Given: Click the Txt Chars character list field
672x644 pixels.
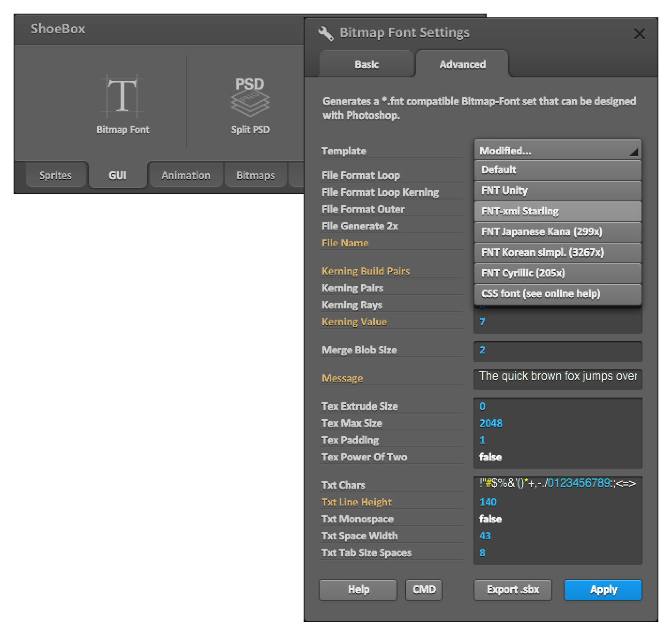Looking at the screenshot, I should click(557, 483).
